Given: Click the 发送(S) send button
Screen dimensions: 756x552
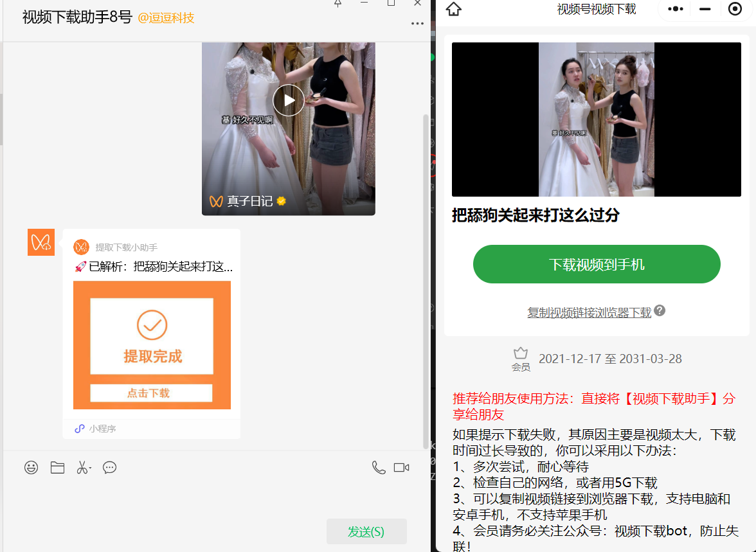Looking at the screenshot, I should tap(366, 531).
